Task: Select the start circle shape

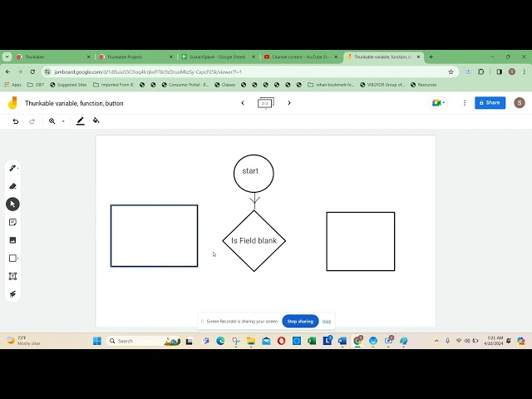Action: (254, 174)
